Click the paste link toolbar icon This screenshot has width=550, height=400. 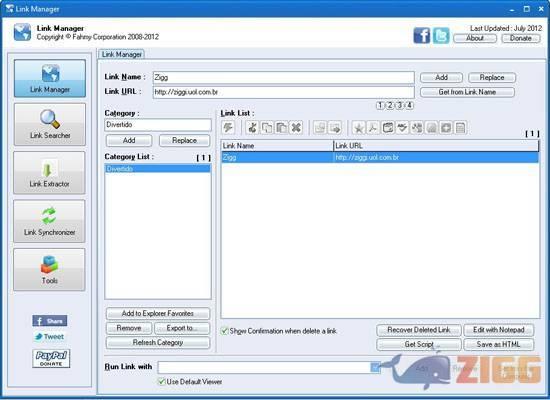[x=282, y=127]
